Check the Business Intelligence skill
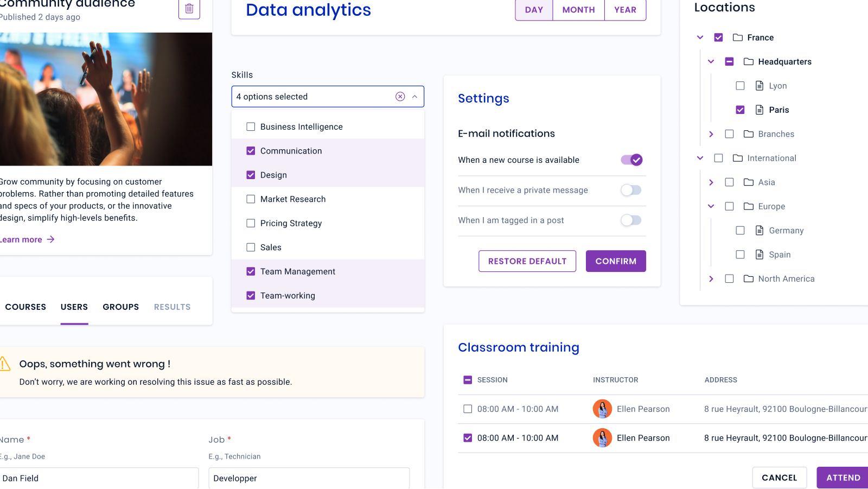 (x=251, y=127)
